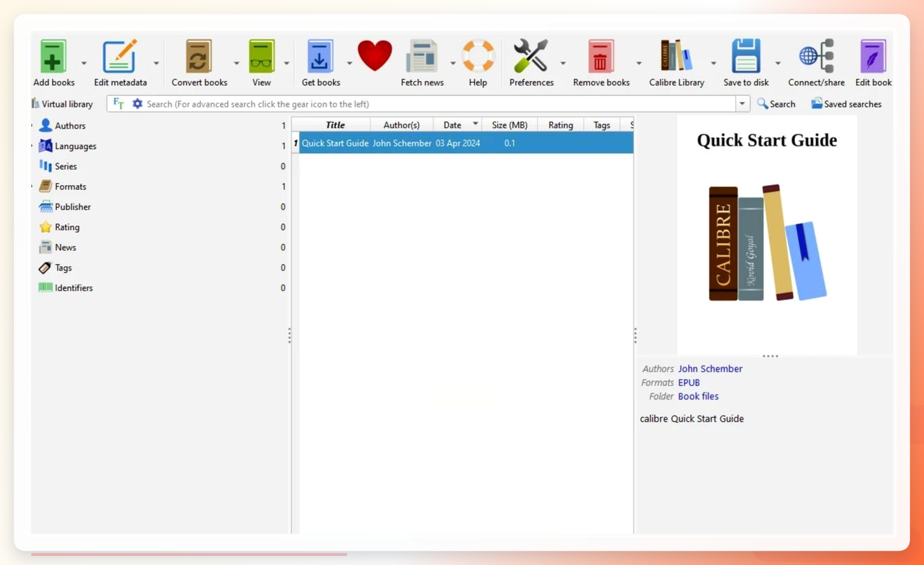Click the 03 Apr 2024 date cell
This screenshot has width=924, height=565.
point(458,144)
